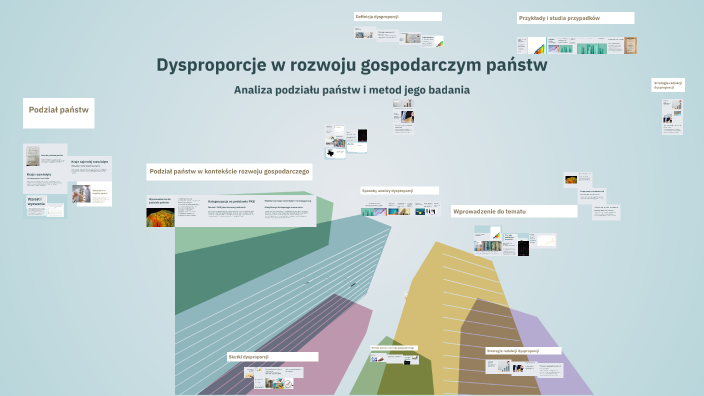Open small 'Strategie redukcji dysproporcji' label at right edge
704x396 pixels.
click(668, 85)
